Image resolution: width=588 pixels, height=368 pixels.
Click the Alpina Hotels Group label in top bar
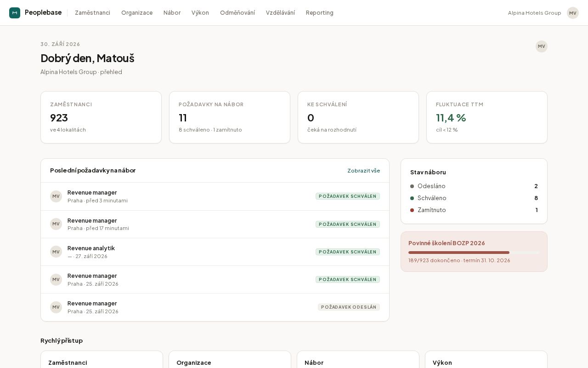pos(534,13)
